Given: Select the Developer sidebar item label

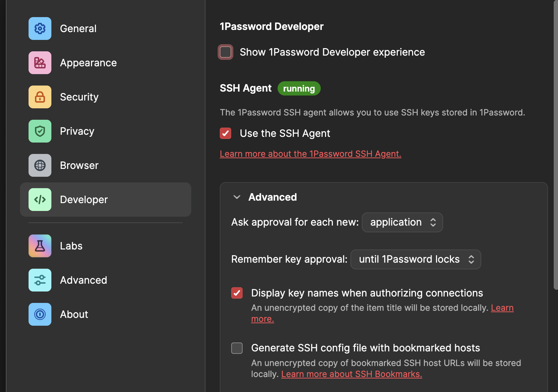Looking at the screenshot, I should (84, 200).
